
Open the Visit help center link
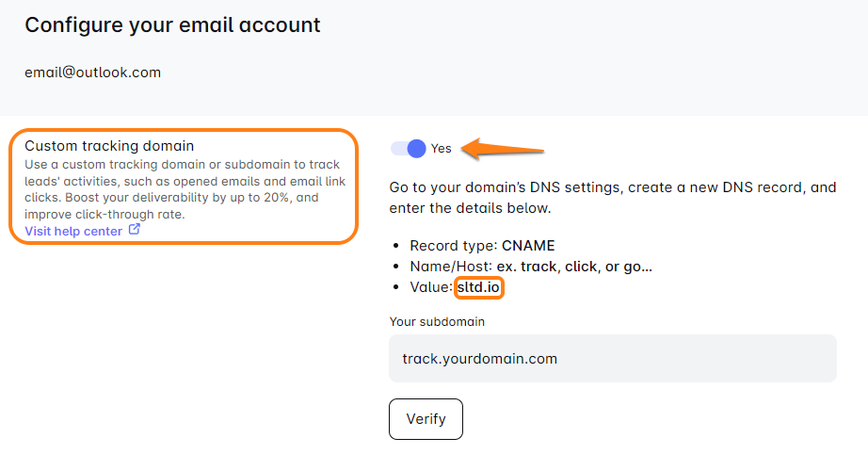73,231
